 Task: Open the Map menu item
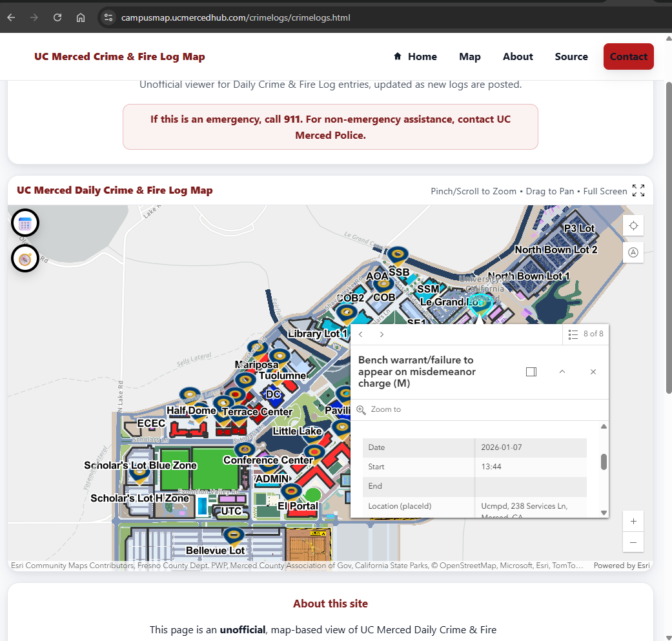[469, 56]
